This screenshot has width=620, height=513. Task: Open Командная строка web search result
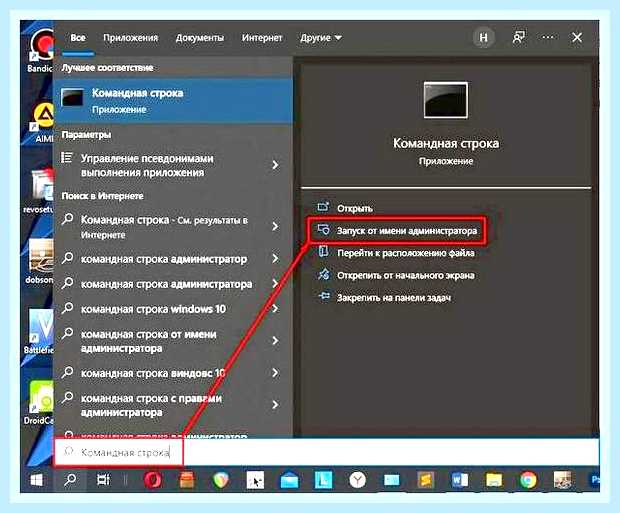coord(164,227)
